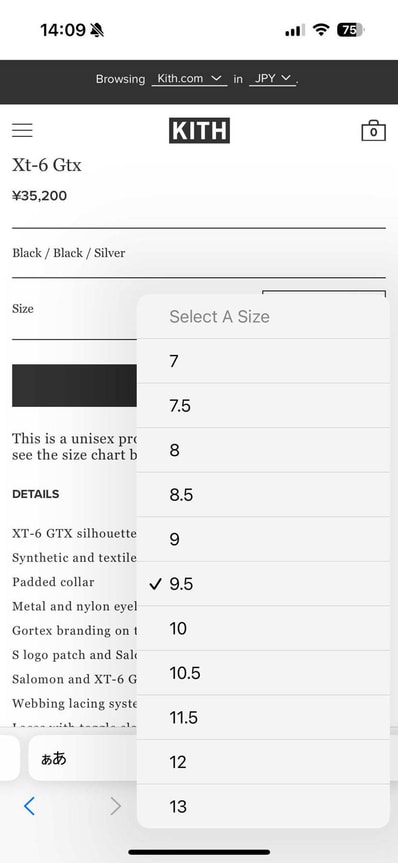The height and width of the screenshot is (863, 398).
Task: Tap the KITH logo
Action: coord(199,130)
